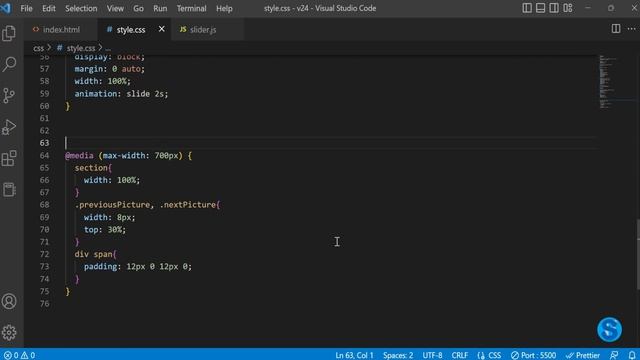This screenshot has height=360, width=640.
Task: Toggle primary side bar layout icon
Action: pos(527,8)
